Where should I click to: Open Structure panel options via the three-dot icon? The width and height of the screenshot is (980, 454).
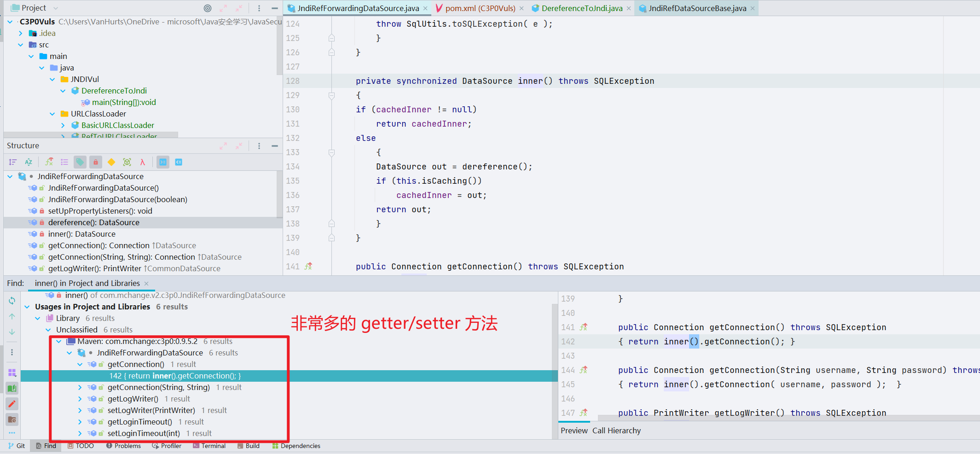[259, 146]
